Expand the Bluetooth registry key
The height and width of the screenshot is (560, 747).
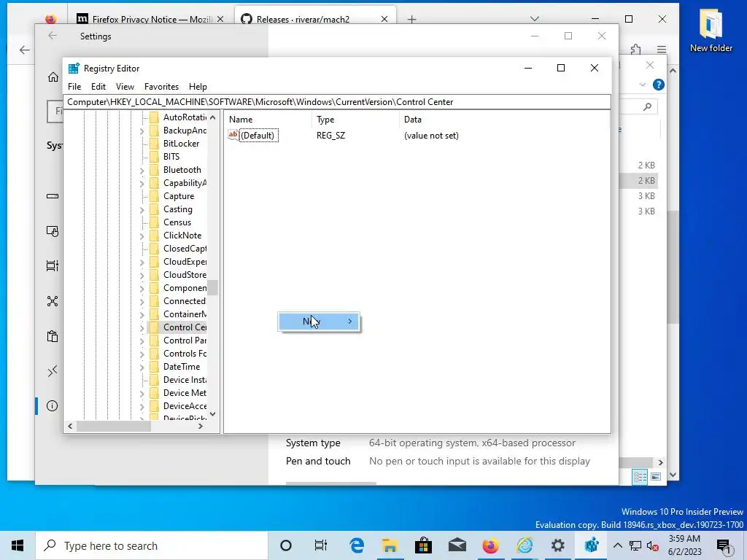[x=142, y=171]
